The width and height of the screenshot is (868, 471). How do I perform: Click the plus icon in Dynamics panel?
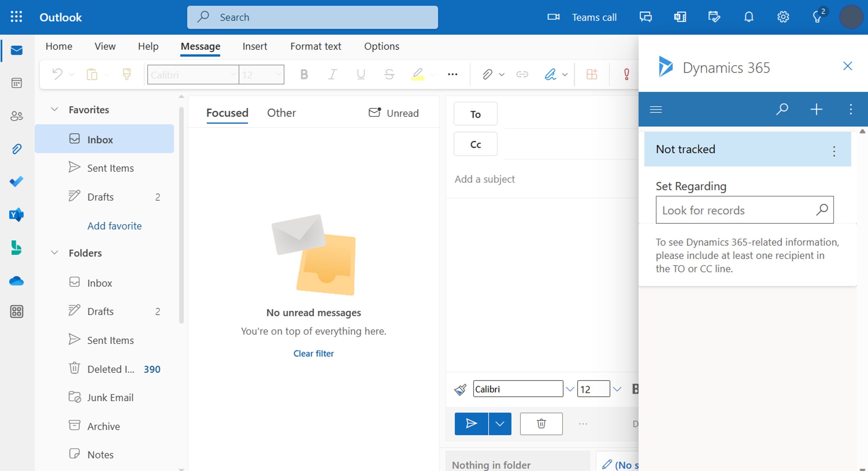point(816,109)
